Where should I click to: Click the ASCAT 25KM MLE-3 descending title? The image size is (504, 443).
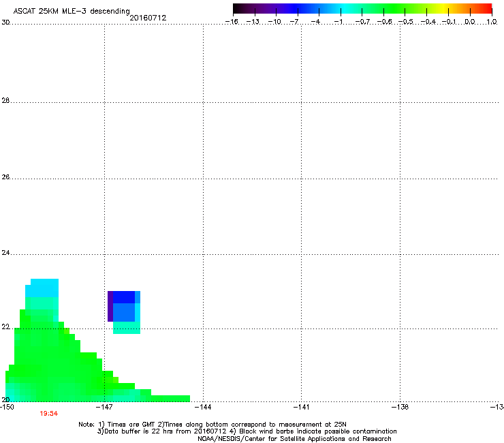72,11
